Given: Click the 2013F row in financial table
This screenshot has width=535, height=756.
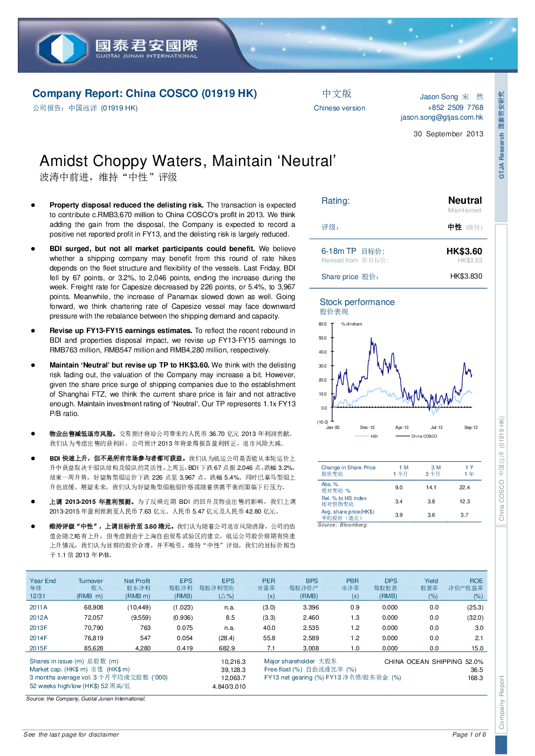Looking at the screenshot, I should tap(256, 628).
